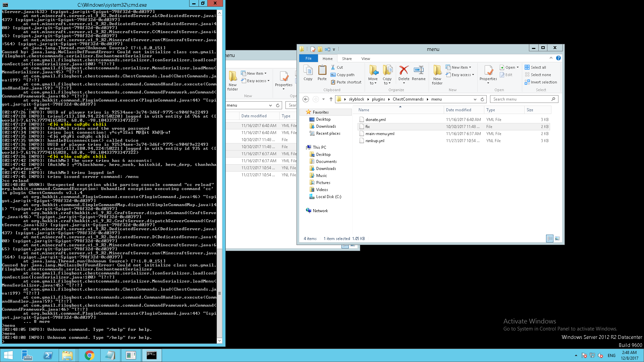Open Google Chrome from the taskbar
The height and width of the screenshot is (362, 644).
(89, 355)
